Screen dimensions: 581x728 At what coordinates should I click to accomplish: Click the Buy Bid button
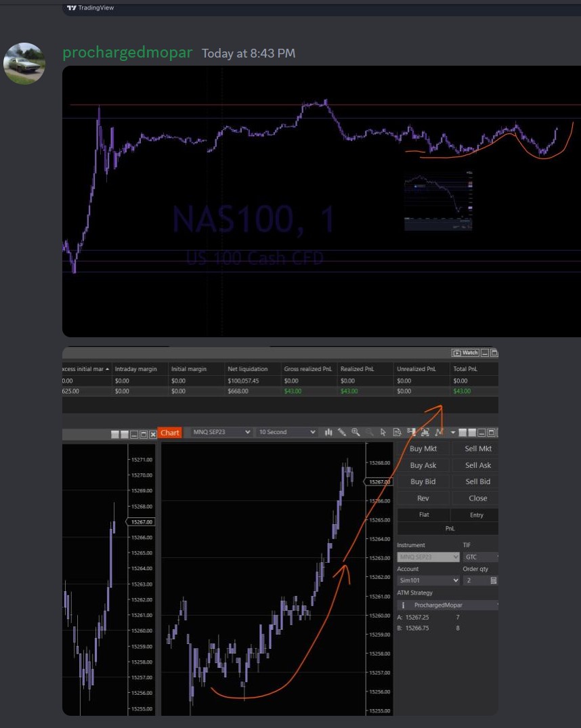[x=423, y=481]
